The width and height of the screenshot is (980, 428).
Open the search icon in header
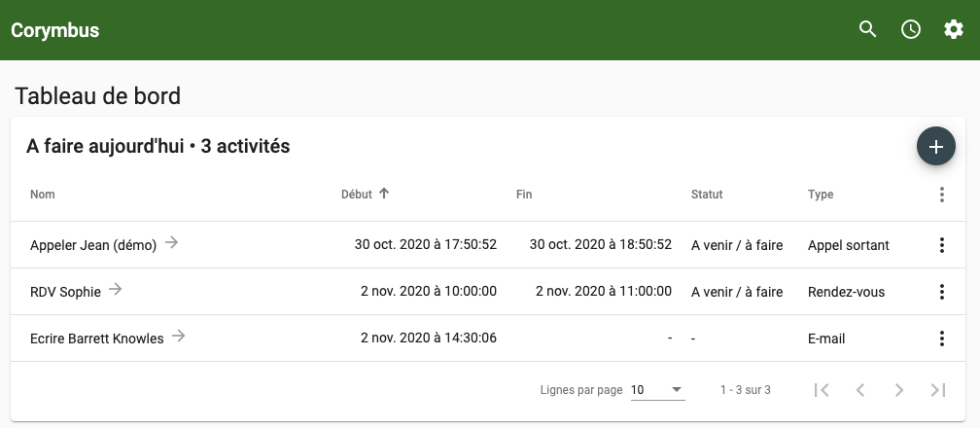pyautogui.click(x=867, y=29)
